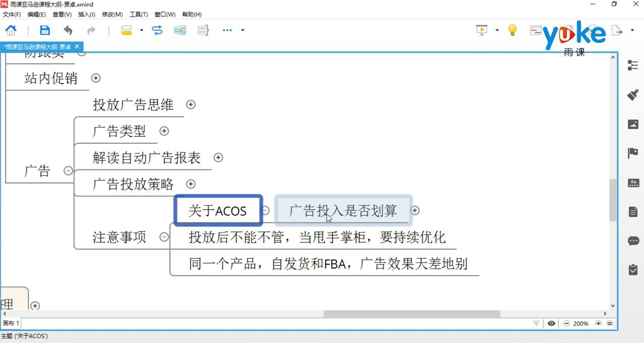Collapse the 关于ACOS topic
The height and width of the screenshot is (343, 644).
pyautogui.click(x=265, y=210)
